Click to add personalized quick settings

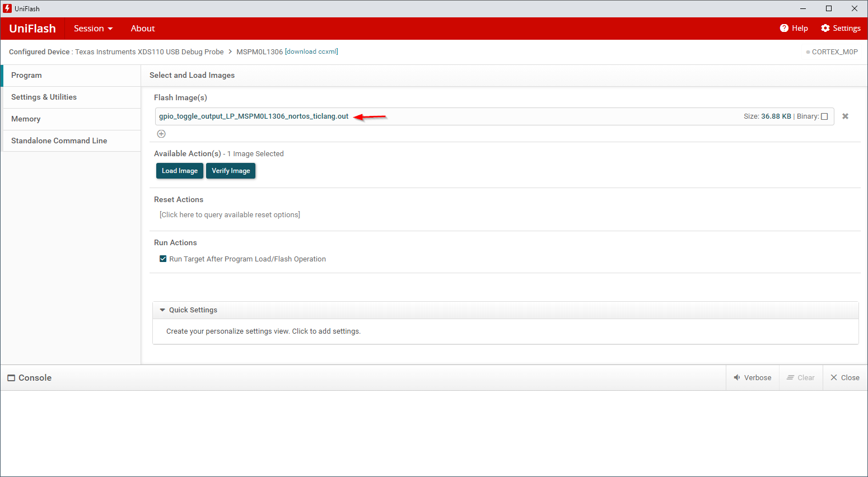[x=263, y=331]
